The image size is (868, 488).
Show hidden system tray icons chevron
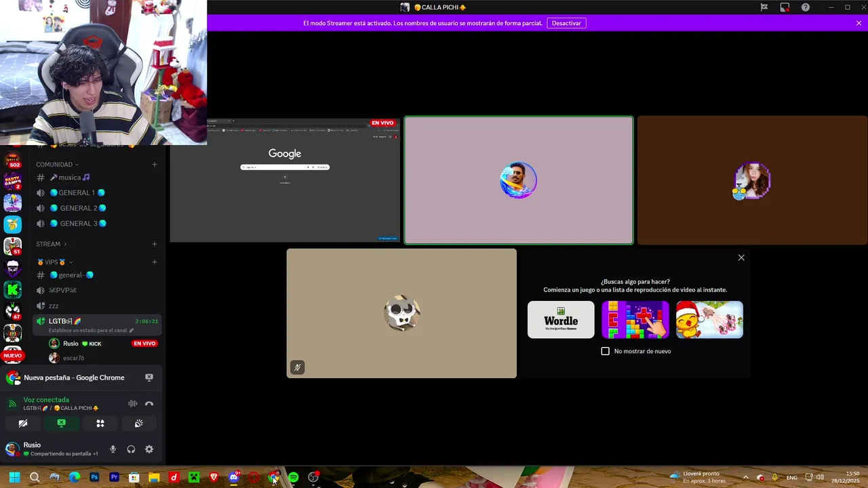tap(745, 477)
